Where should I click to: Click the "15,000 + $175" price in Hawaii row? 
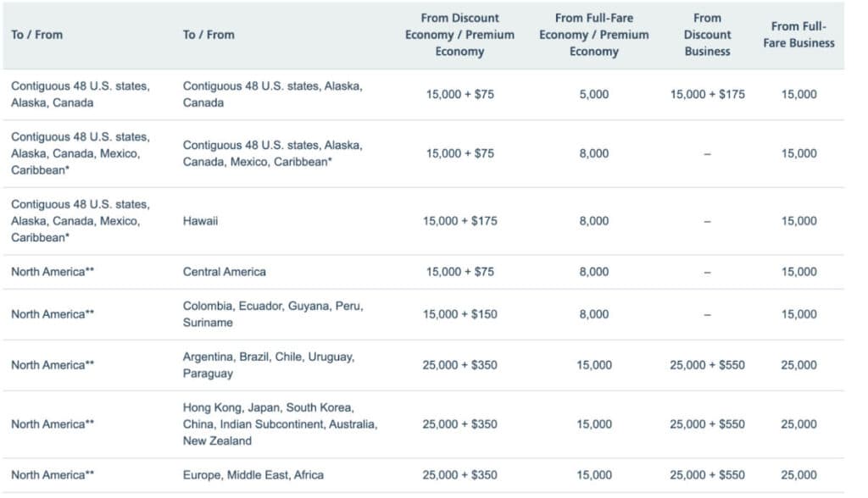(x=459, y=221)
